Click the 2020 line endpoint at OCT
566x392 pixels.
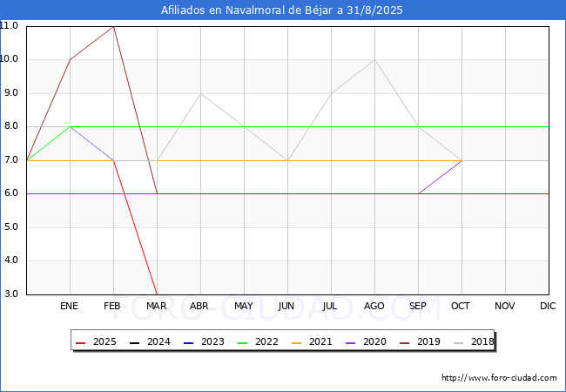(x=462, y=160)
